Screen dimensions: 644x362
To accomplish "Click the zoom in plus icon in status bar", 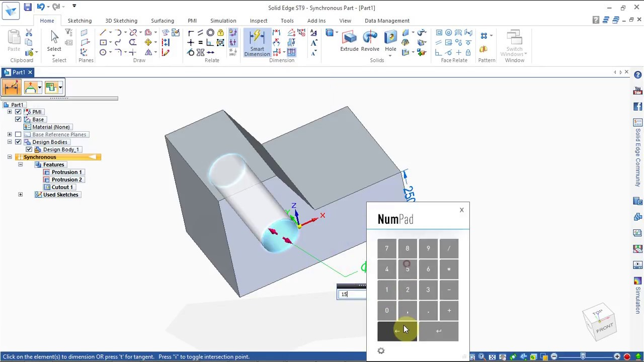I will tap(617, 357).
